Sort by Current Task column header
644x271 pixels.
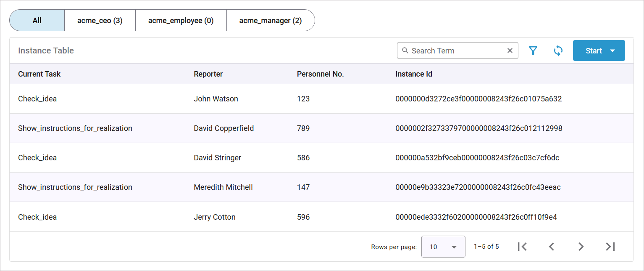click(x=39, y=74)
